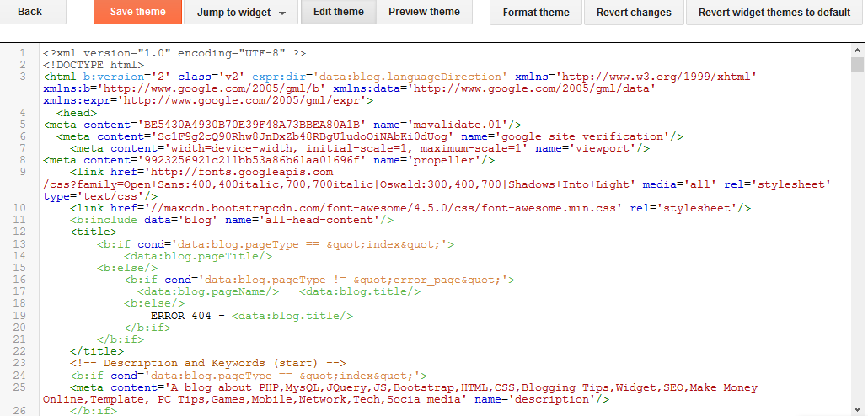Click the <?xml version line

pos(174,53)
